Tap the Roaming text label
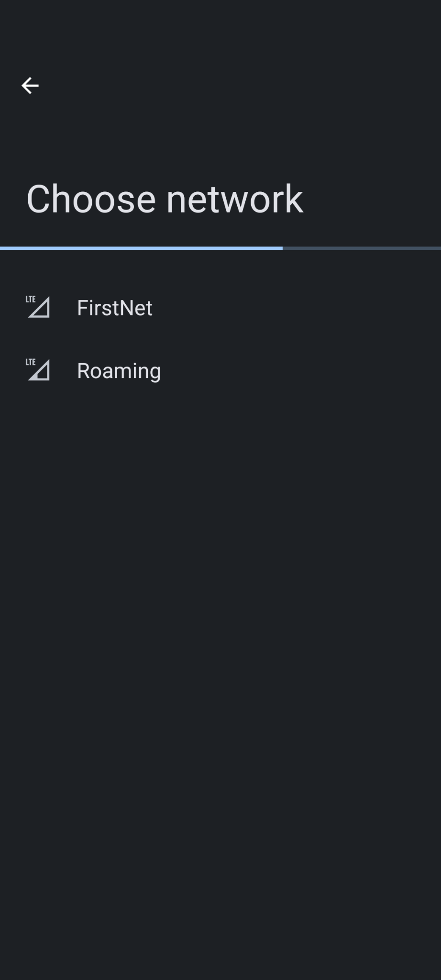 (119, 371)
